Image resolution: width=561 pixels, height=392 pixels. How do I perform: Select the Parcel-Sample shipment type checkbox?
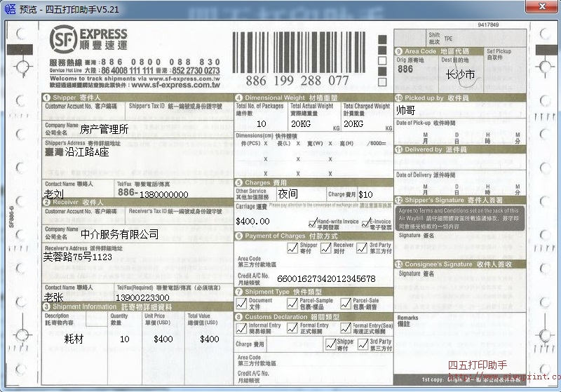pos(292,304)
